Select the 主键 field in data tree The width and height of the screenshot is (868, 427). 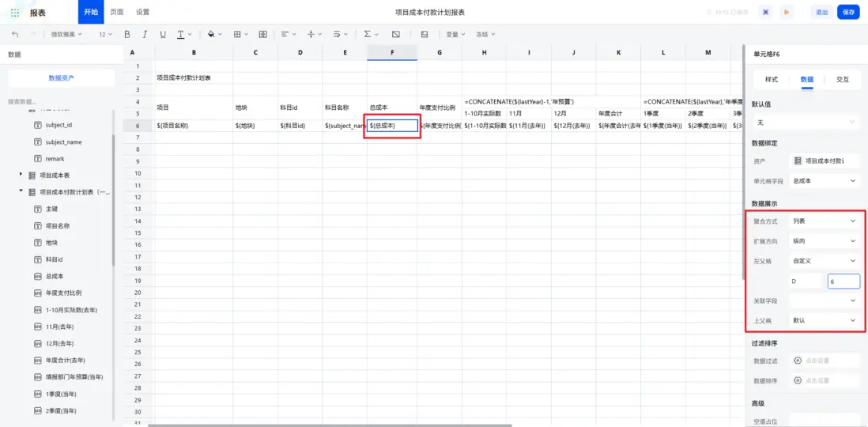point(51,209)
